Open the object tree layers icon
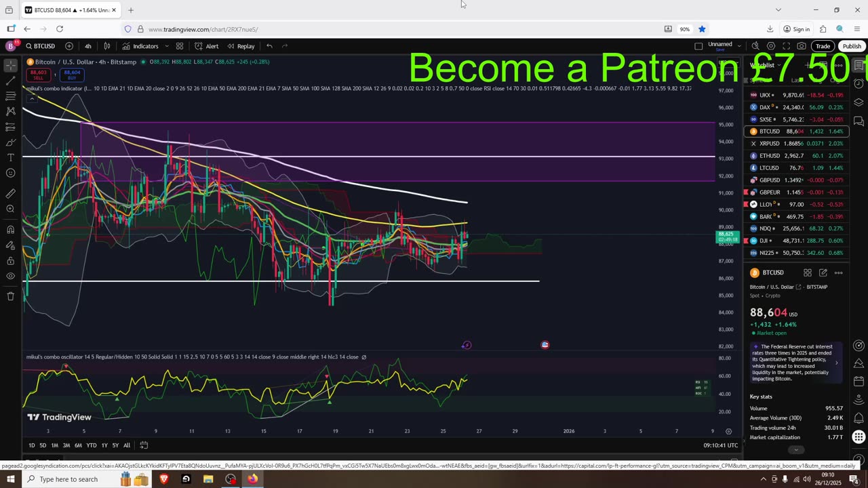 (859, 102)
